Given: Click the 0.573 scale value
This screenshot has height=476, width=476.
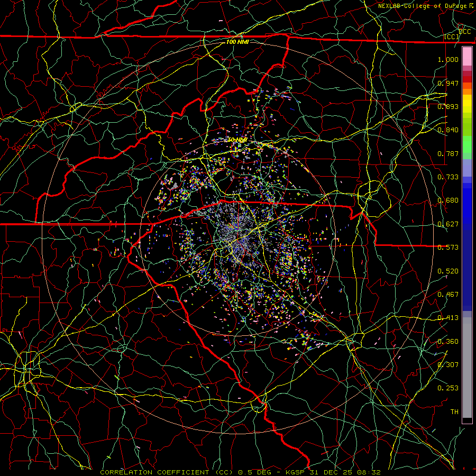Looking at the screenshot, I should 448,247.
